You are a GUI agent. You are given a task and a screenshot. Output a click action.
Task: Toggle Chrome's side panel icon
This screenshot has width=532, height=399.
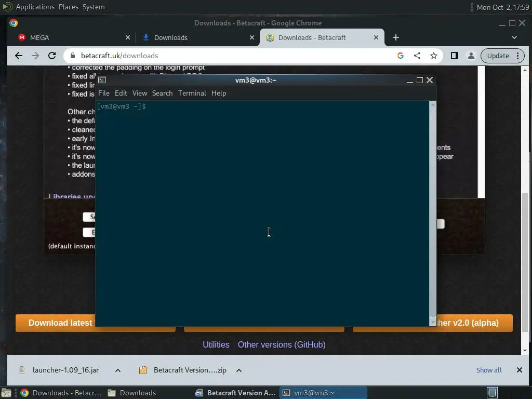pyautogui.click(x=454, y=56)
